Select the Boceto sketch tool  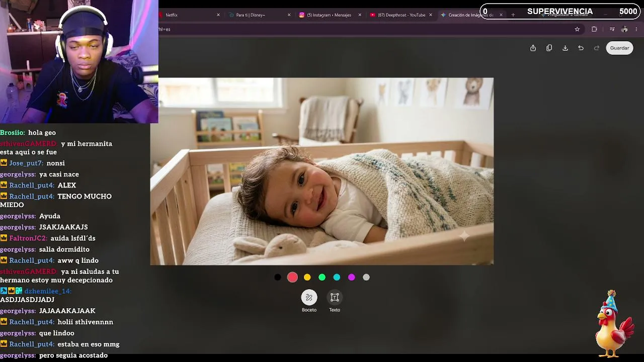pyautogui.click(x=309, y=301)
